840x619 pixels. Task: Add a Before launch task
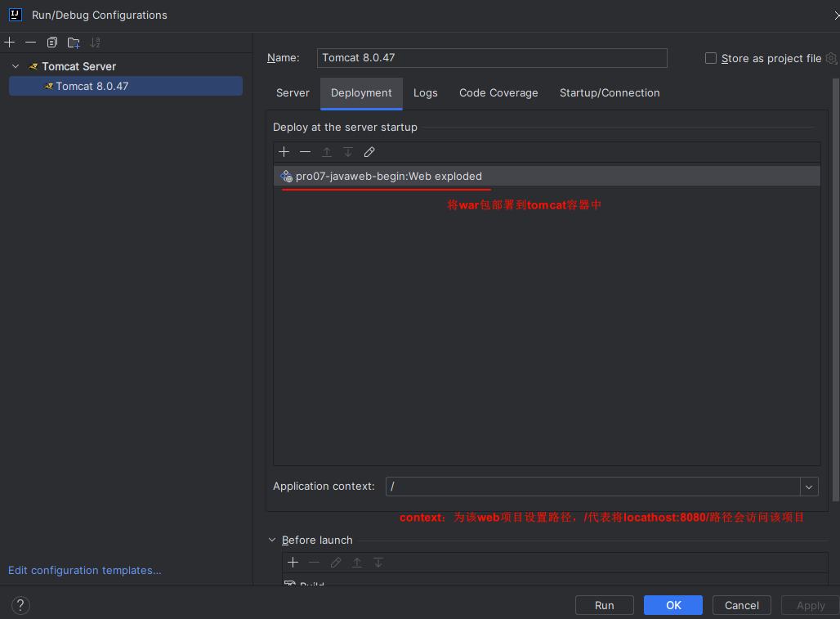point(293,563)
